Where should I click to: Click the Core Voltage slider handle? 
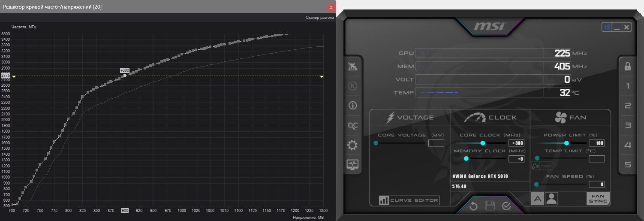click(376, 143)
